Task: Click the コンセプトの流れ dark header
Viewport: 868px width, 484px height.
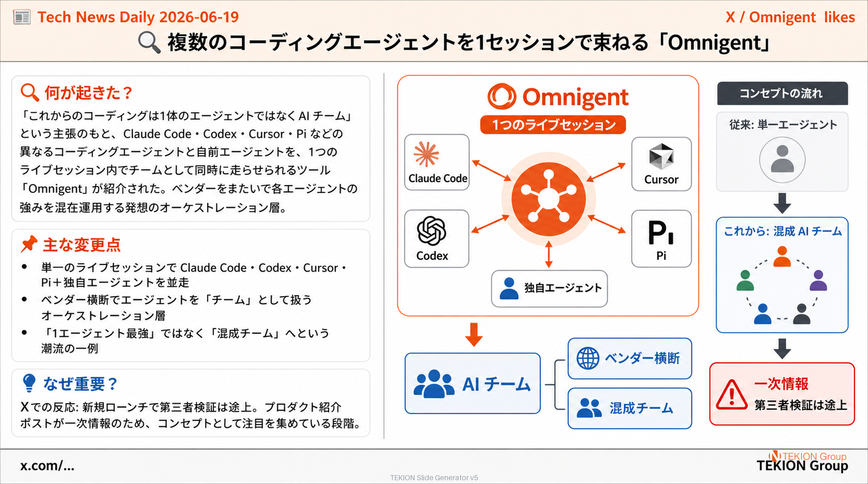Action: (782, 93)
